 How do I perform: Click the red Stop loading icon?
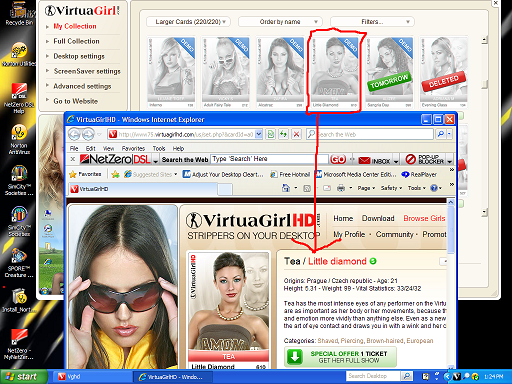point(296,134)
